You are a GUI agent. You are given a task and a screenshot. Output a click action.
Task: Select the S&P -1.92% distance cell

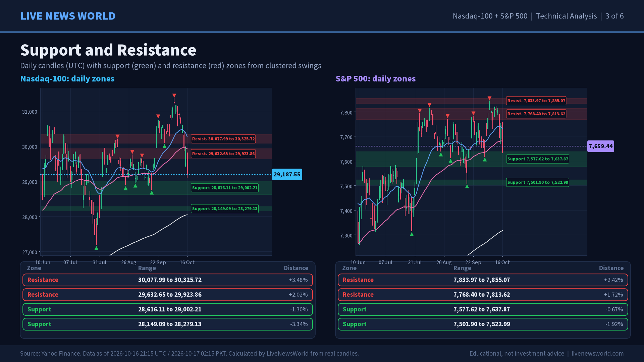point(614,324)
